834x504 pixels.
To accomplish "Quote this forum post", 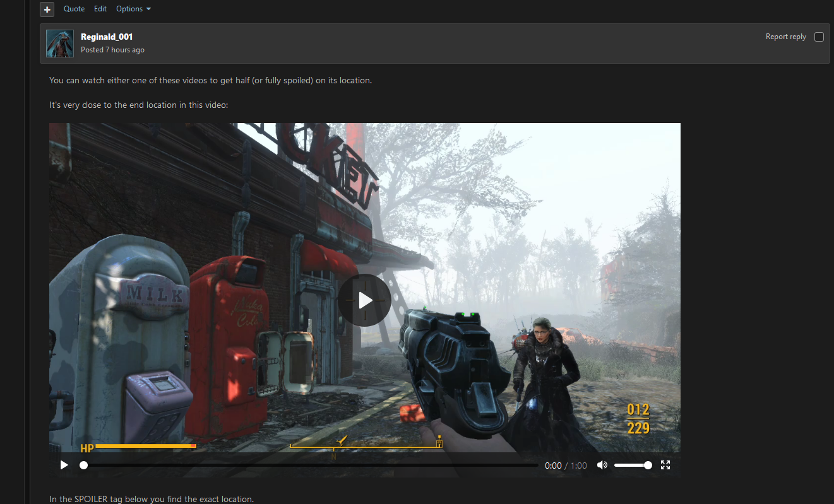I will tap(74, 9).
